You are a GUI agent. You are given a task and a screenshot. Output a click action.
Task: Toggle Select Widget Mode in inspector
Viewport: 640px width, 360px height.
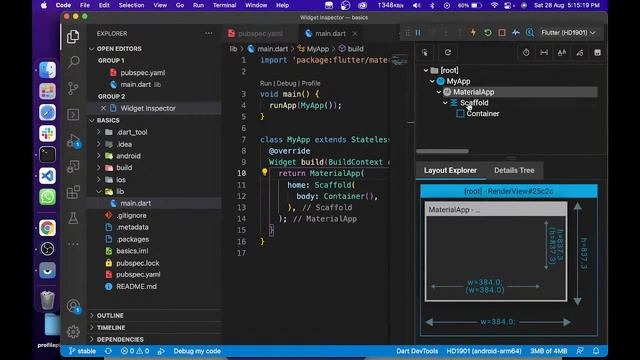[x=425, y=53]
